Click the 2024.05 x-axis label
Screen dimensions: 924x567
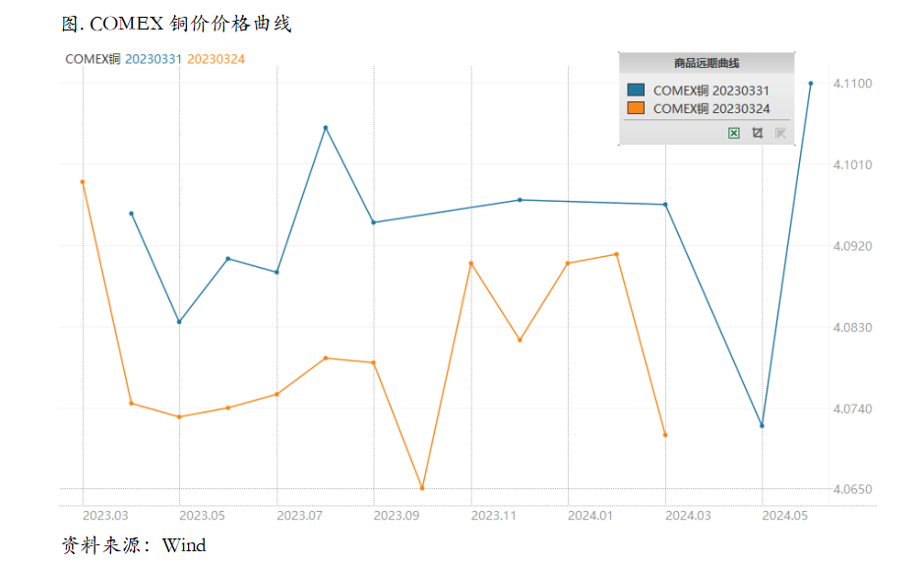pyautogui.click(x=784, y=516)
